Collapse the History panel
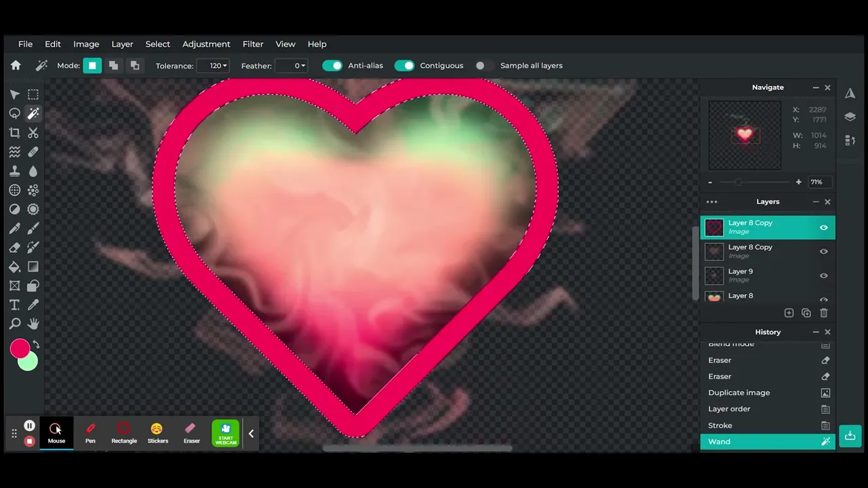 [x=815, y=332]
